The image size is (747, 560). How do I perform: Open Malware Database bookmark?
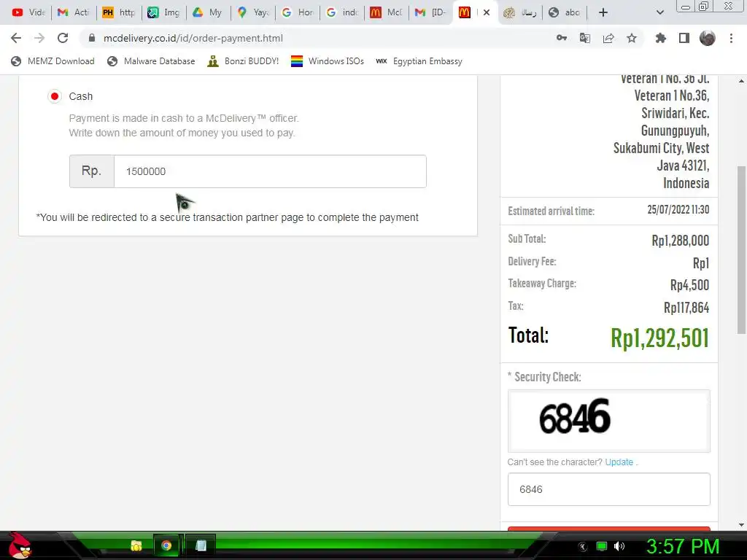point(152,61)
